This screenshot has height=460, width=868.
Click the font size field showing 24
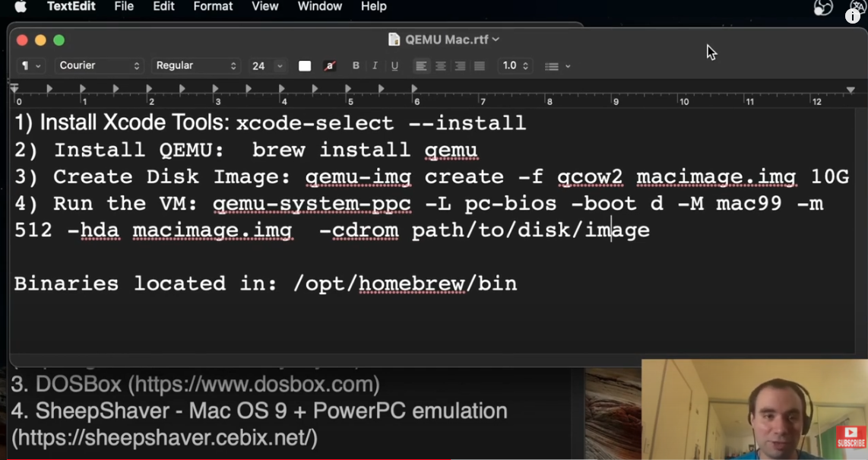(x=259, y=66)
